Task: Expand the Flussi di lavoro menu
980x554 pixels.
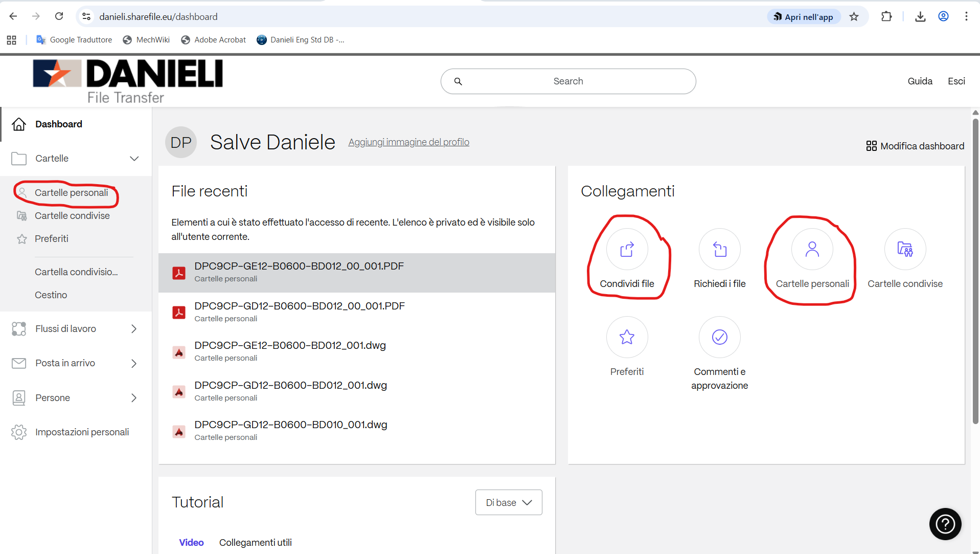Action: click(x=134, y=329)
